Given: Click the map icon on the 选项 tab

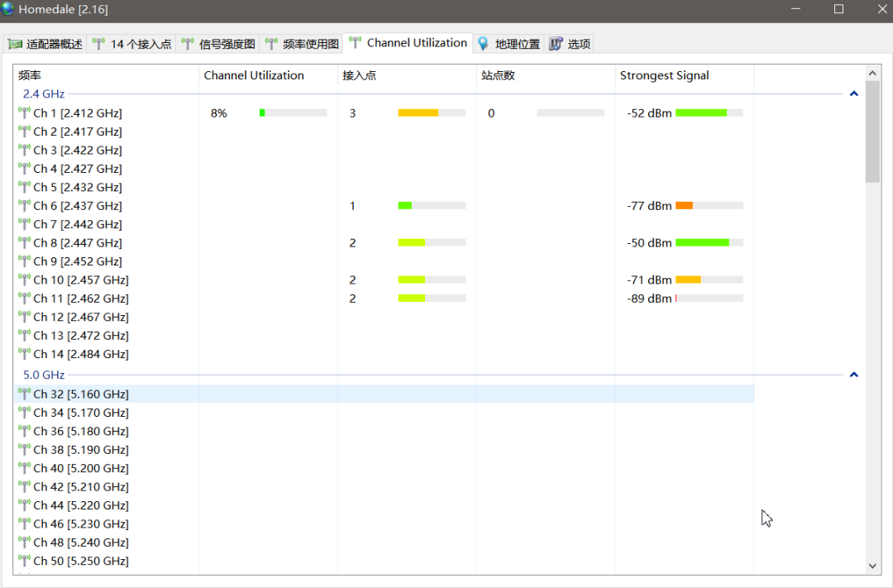Looking at the screenshot, I should pos(556,43).
